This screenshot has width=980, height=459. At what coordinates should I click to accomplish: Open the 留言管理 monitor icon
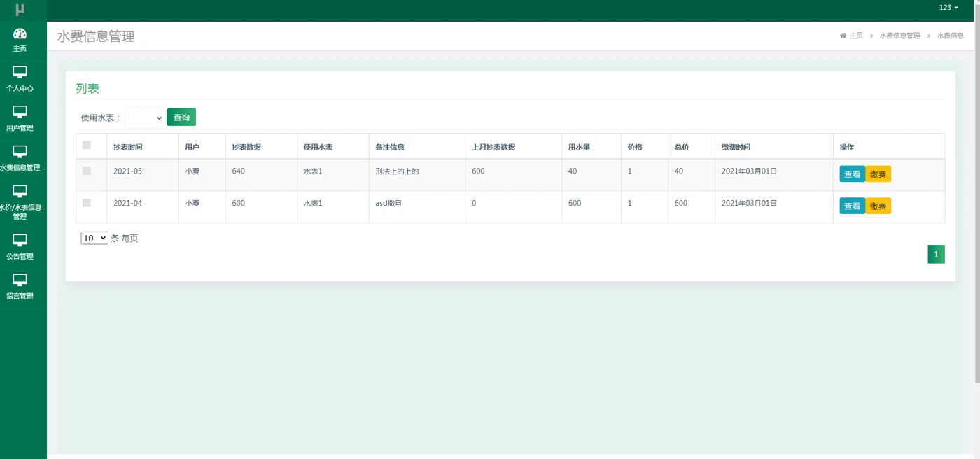pyautogui.click(x=20, y=281)
